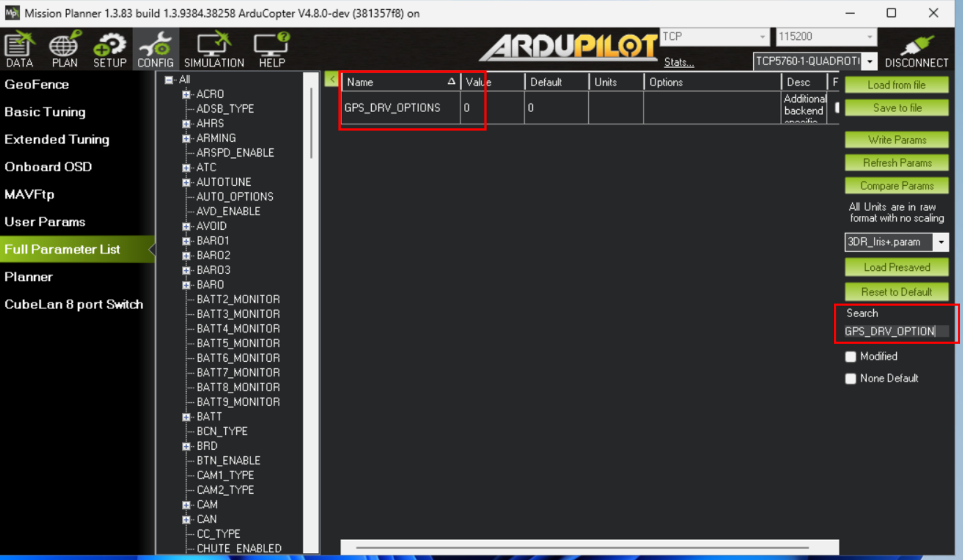Select the CONFIG wrench icon
The width and height of the screenshot is (963, 560).
[155, 49]
